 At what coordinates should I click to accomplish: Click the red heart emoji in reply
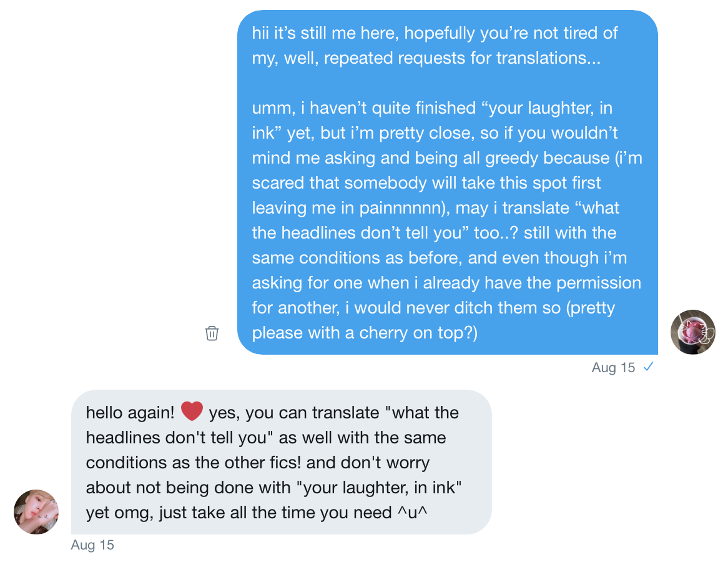(192, 412)
